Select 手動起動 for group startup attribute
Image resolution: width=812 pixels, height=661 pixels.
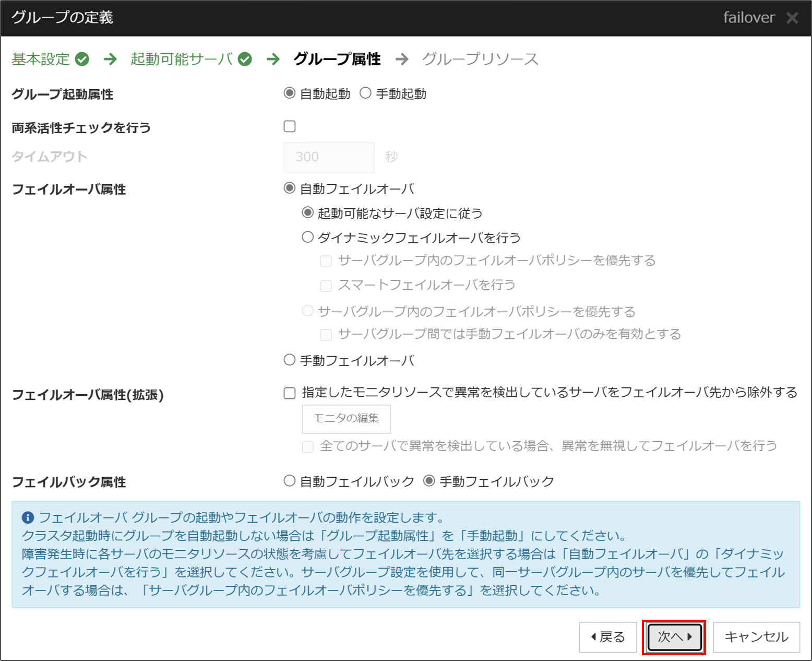point(366,93)
